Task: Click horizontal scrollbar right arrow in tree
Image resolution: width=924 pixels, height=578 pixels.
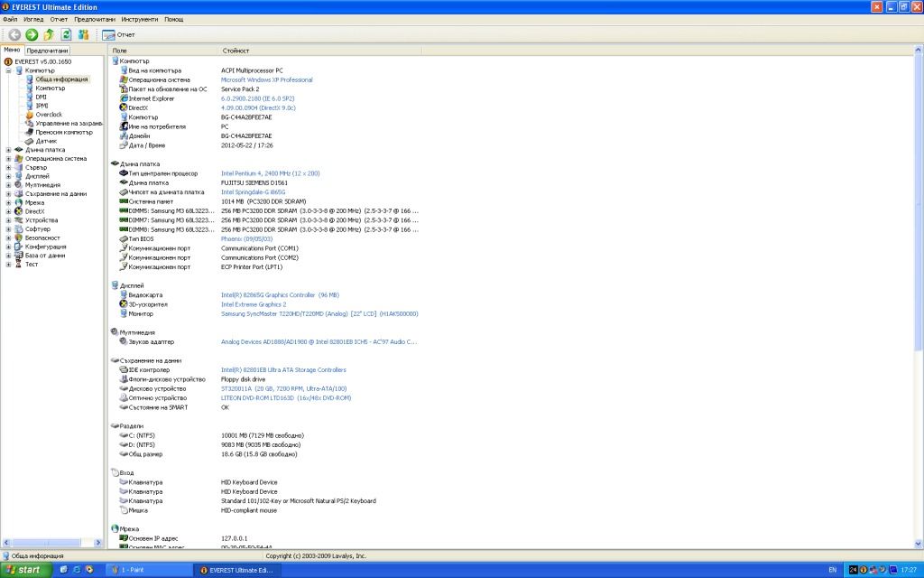Action: tap(98, 543)
